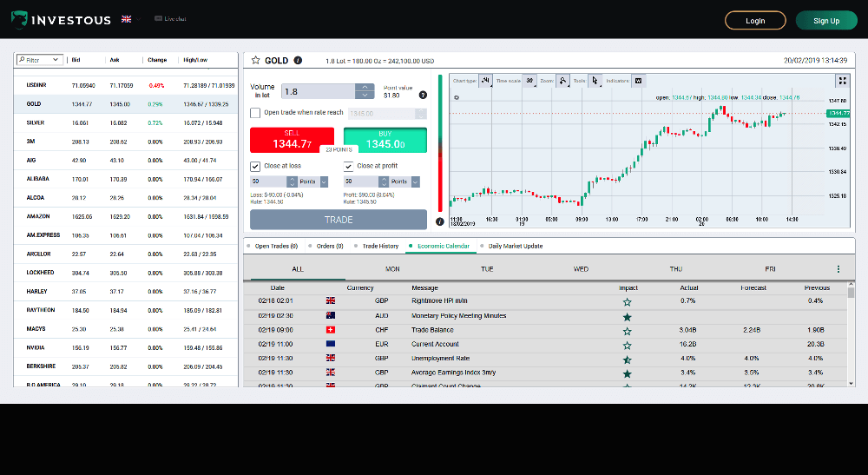Click the SELL 1344.77 button
868x475 pixels.
point(292,140)
